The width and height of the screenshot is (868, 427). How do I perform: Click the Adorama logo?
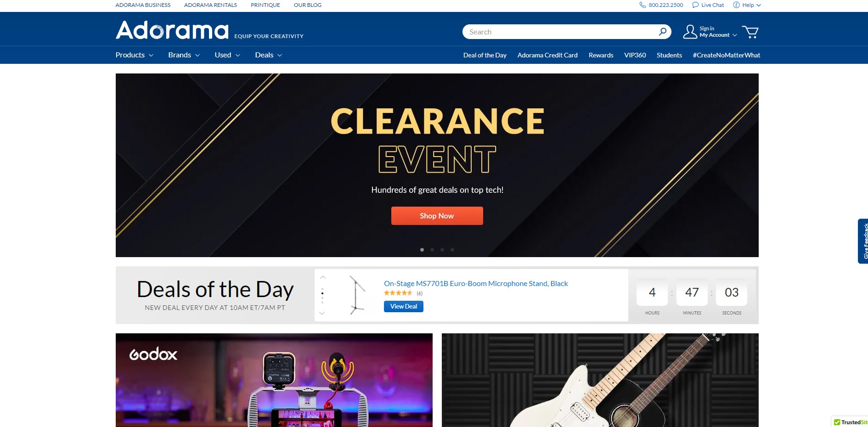tap(172, 30)
